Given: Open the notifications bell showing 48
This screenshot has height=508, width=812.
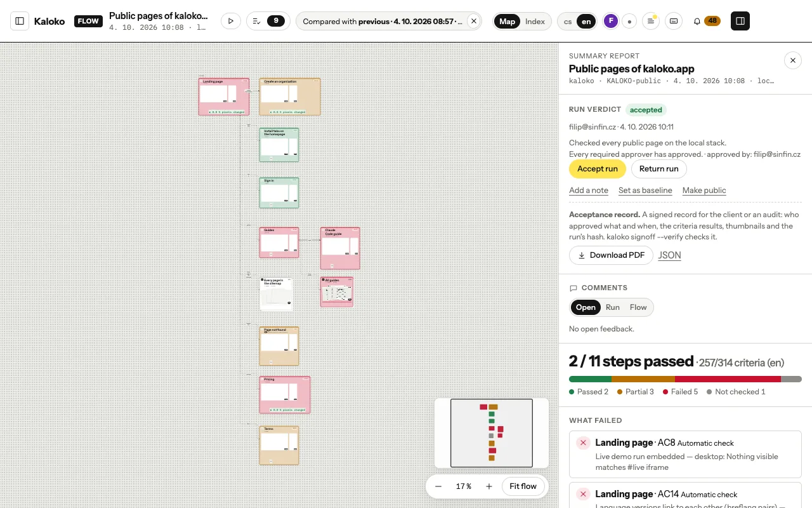Looking at the screenshot, I should coord(706,21).
